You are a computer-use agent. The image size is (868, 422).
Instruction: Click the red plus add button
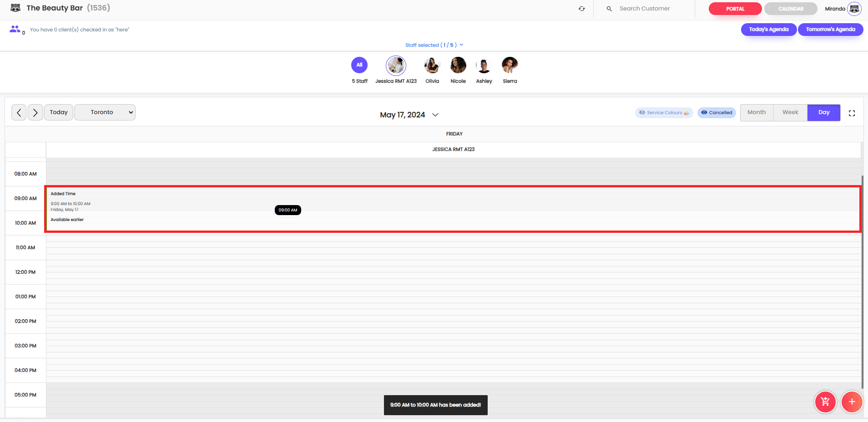tap(852, 402)
